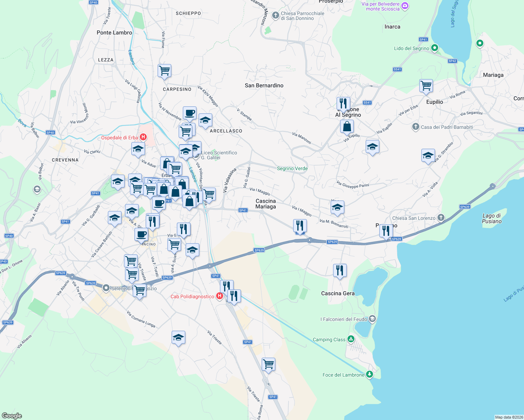Viewport: 524px width, 420px height.
Task: Select the supermarket pin near Carpesino
Action: [x=165, y=71]
